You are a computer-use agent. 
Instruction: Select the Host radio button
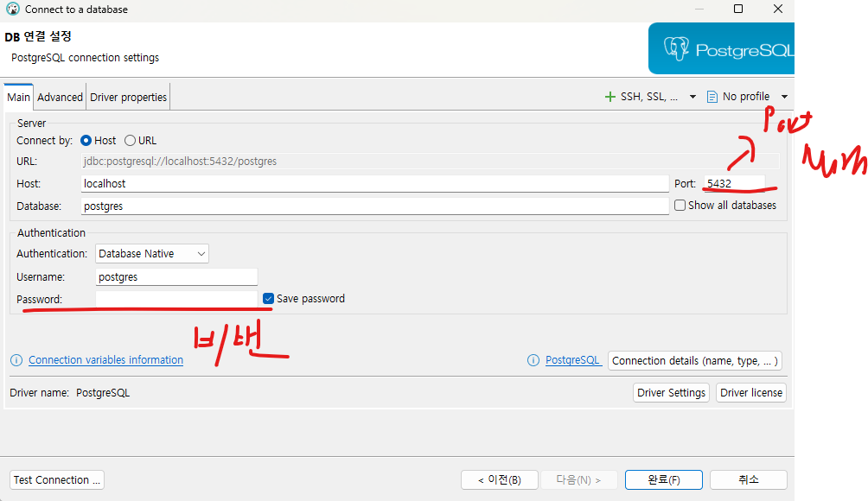point(86,141)
